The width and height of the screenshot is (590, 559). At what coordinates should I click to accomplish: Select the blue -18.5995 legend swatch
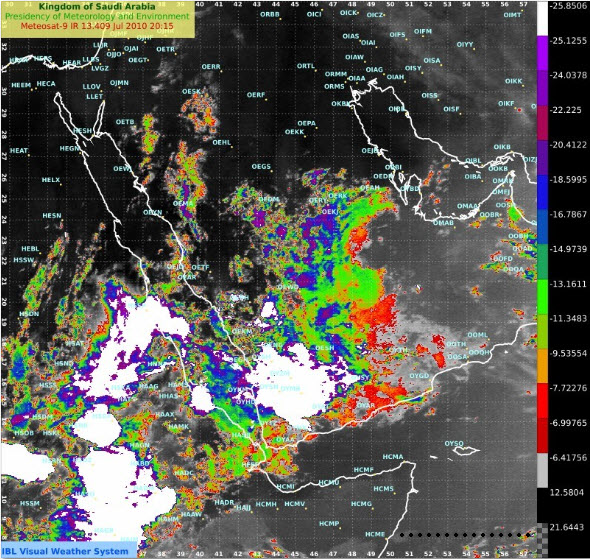[542, 192]
